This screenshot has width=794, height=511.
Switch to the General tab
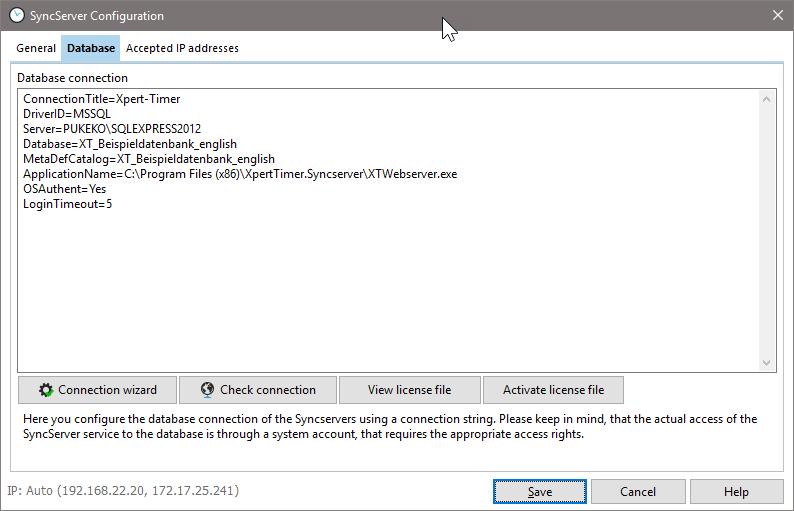point(36,48)
